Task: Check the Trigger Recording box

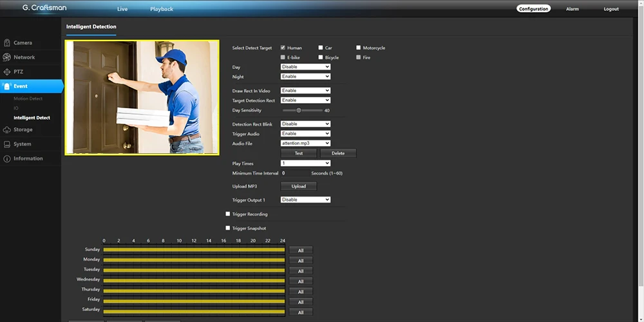Action: click(x=227, y=214)
